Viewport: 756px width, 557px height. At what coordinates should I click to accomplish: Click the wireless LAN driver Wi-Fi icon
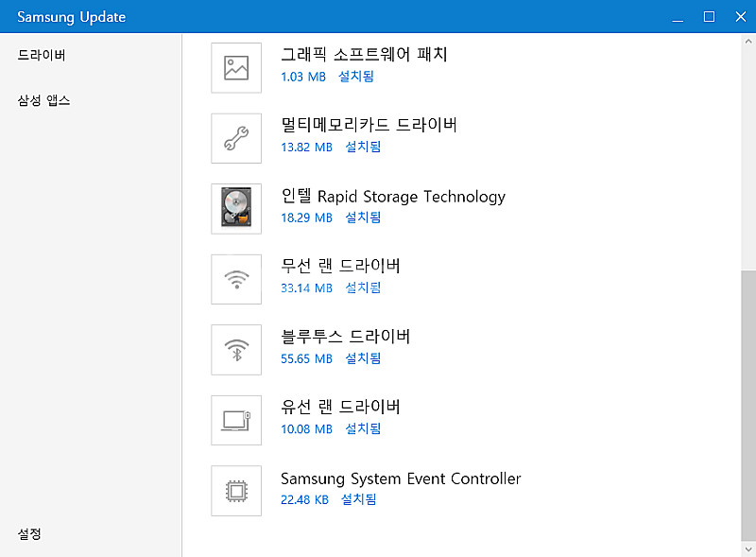click(236, 280)
